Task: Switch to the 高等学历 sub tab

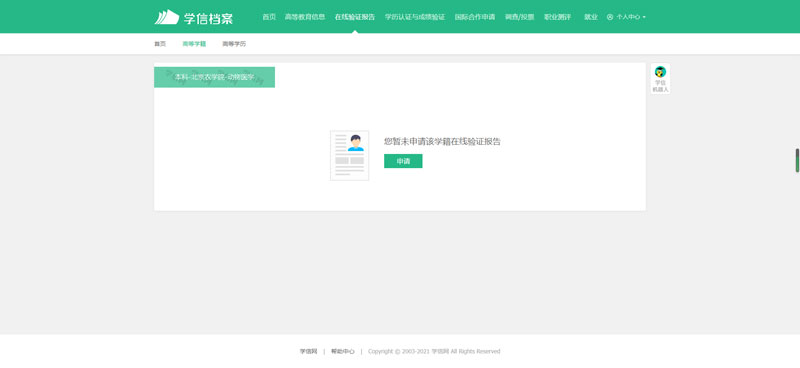Action: pos(234,44)
